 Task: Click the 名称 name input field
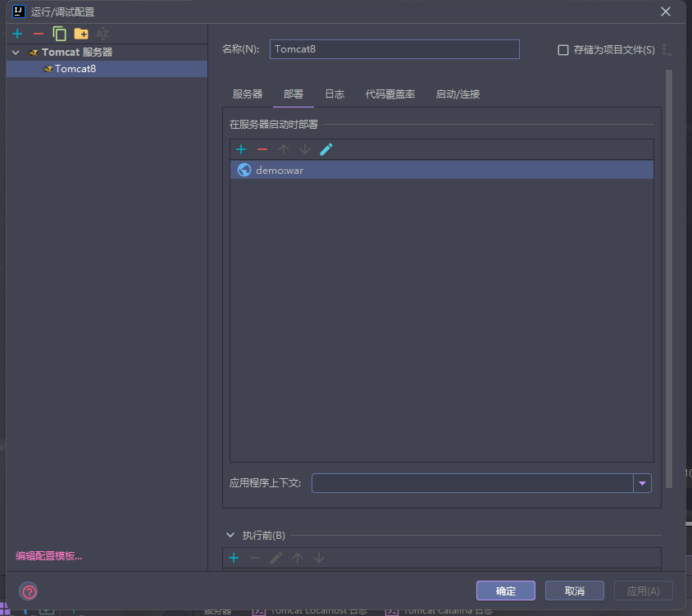(x=394, y=49)
